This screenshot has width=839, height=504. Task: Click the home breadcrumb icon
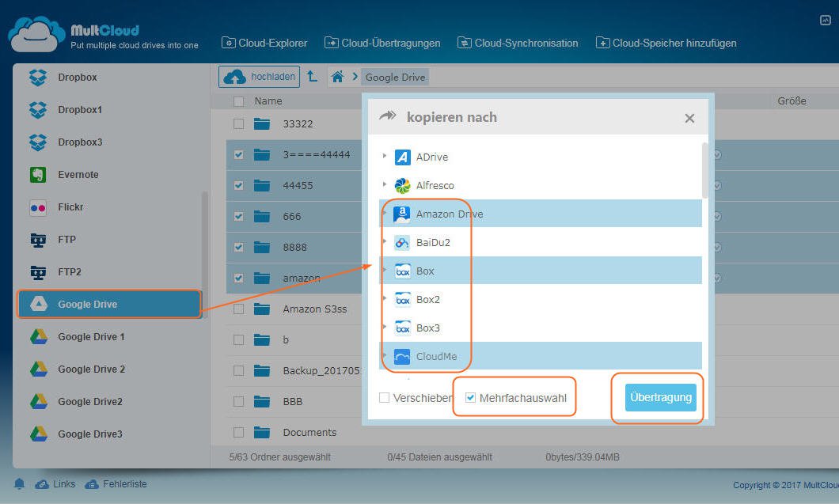pos(337,77)
